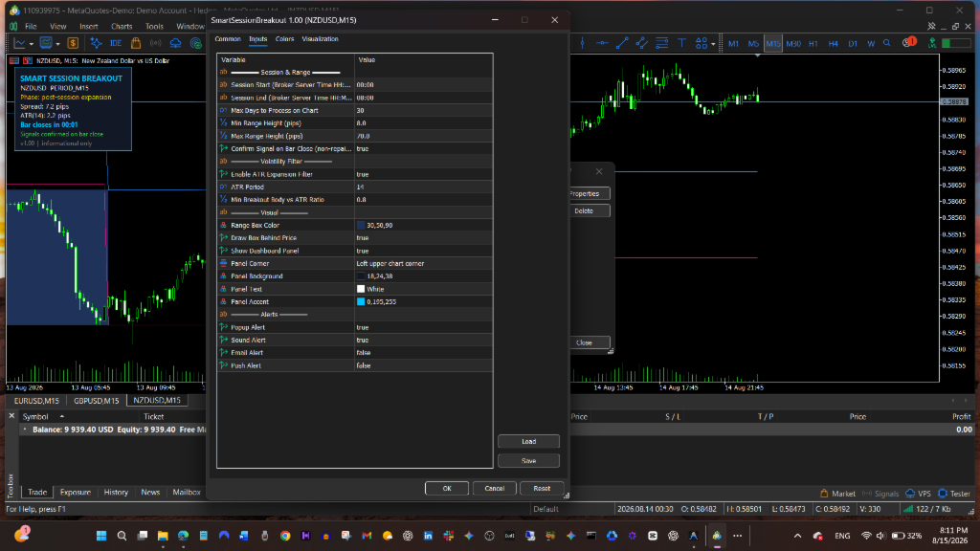This screenshot has height=551, width=980.
Task: Click Delete in background indicators list dialog
Action: click(590, 211)
